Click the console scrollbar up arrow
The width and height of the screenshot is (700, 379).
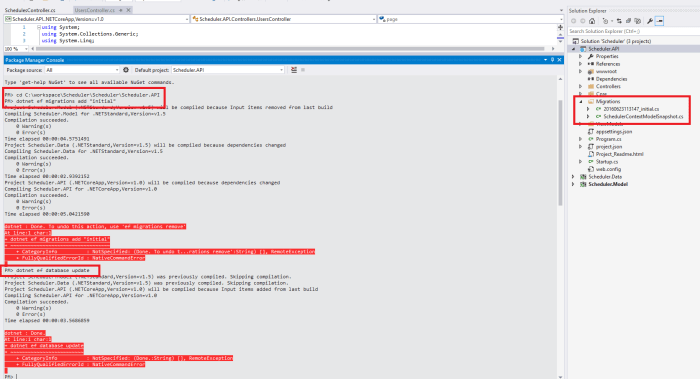click(560, 79)
